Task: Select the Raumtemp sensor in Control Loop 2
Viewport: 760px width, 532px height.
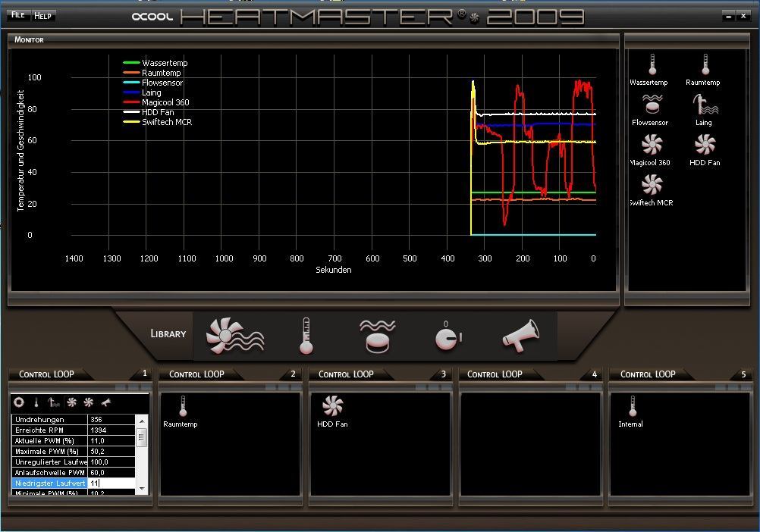Action: (182, 412)
